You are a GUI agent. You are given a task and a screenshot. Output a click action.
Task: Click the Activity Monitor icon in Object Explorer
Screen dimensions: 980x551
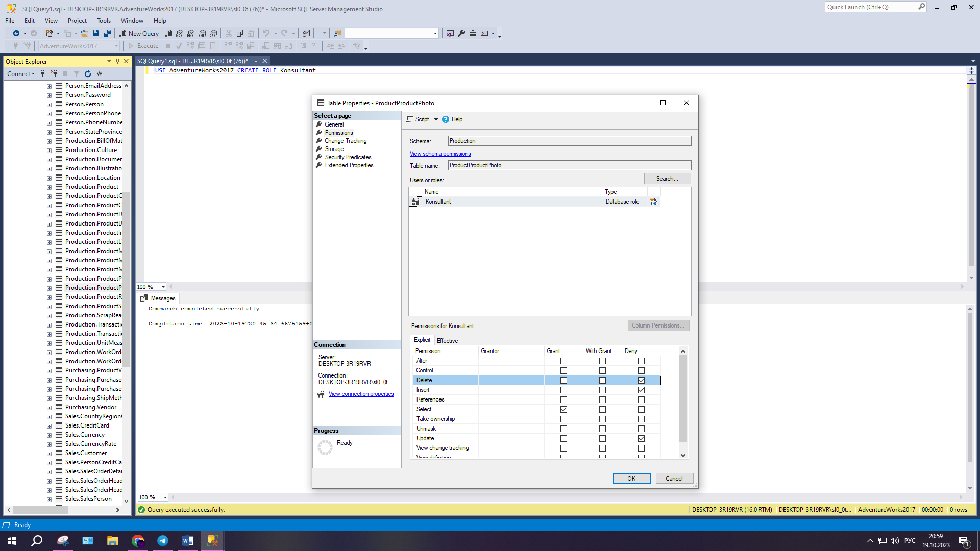99,74
